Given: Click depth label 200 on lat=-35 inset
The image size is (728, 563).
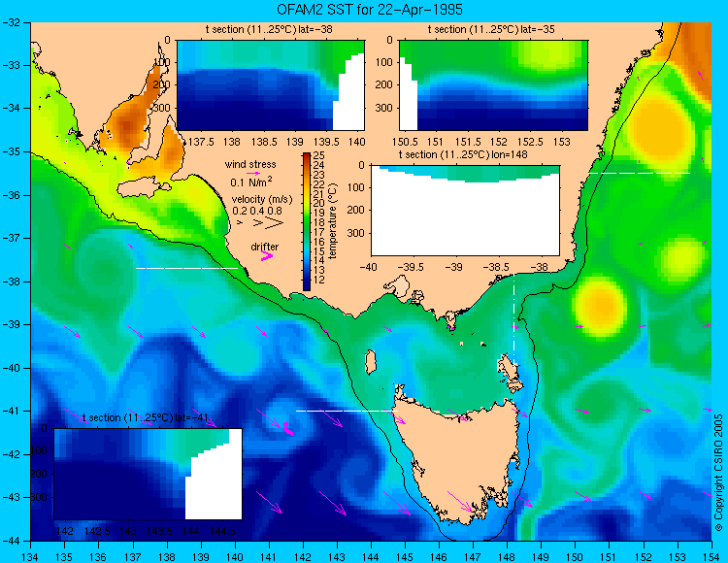Looking at the screenshot, I should [384, 85].
